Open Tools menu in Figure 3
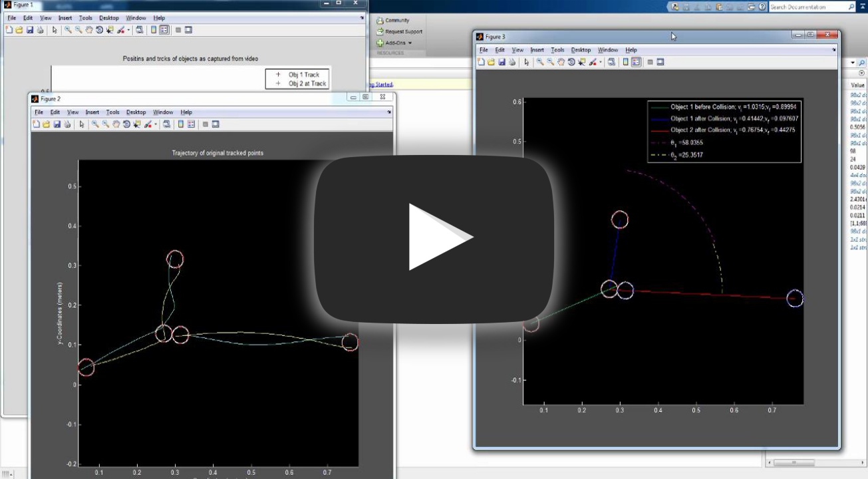The width and height of the screenshot is (868, 479). coord(557,50)
